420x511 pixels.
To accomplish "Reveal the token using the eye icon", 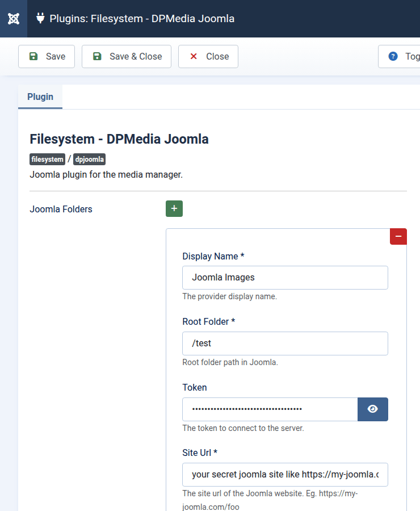I will [x=372, y=409].
